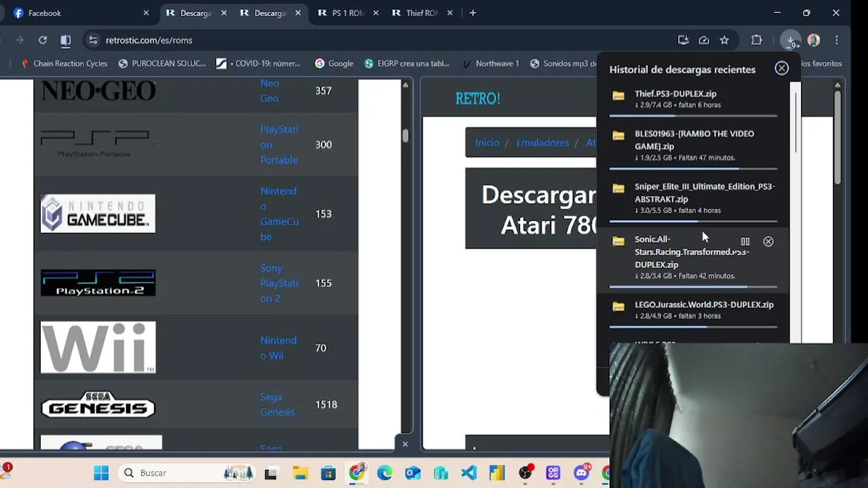This screenshot has height=488, width=868.
Task: Open the Chrome profile avatar
Action: (x=814, y=41)
